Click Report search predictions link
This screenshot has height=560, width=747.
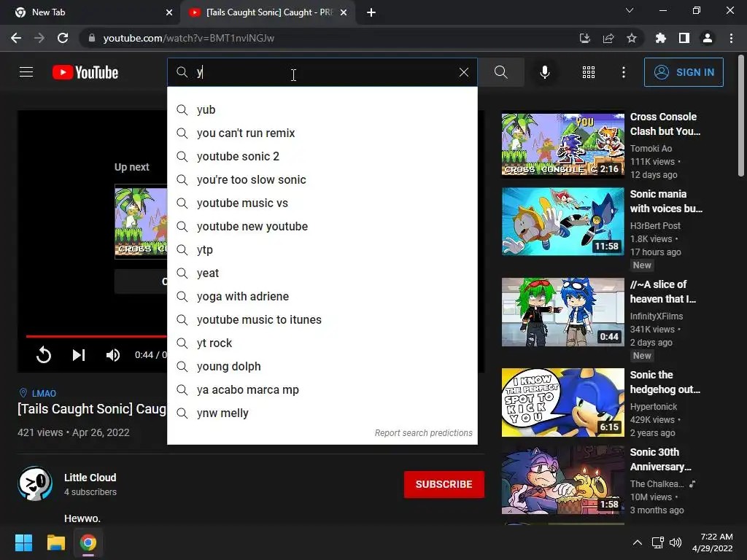point(424,433)
